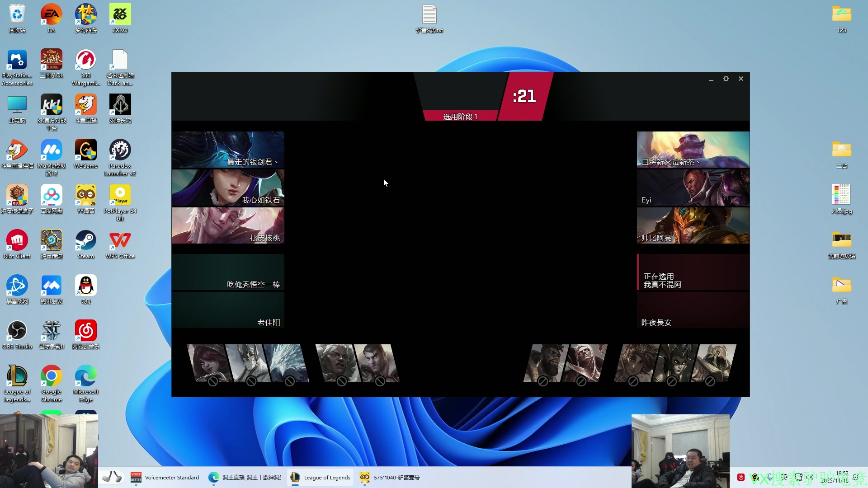Select the 我心如铁石 champion portrait
This screenshot has height=488, width=868.
pos(228,188)
